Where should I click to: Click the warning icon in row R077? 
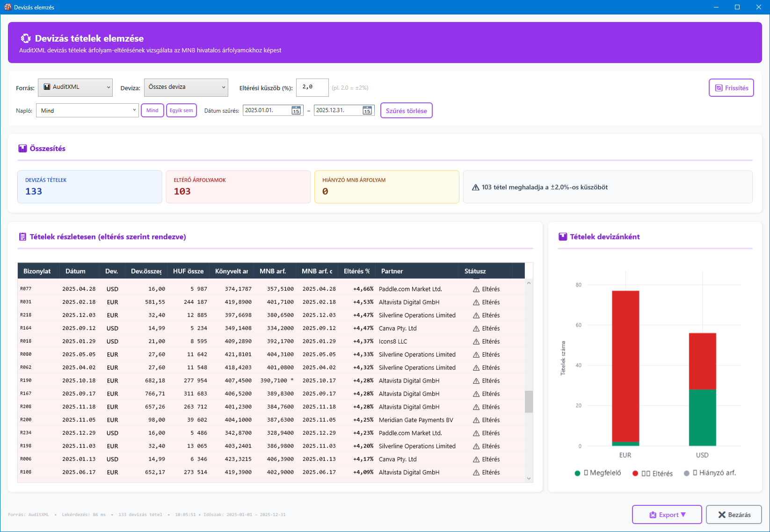[476, 289]
